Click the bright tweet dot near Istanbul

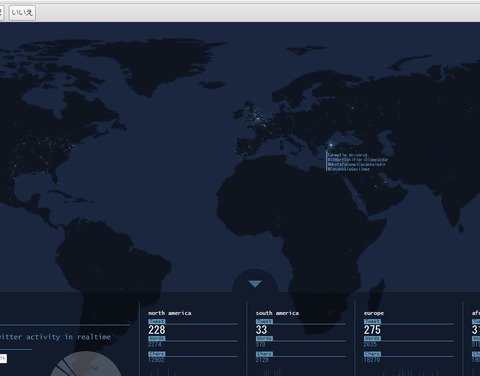coord(330,145)
